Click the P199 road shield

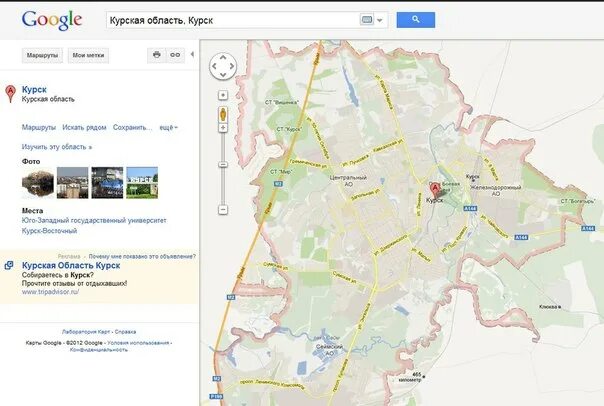click(x=216, y=396)
